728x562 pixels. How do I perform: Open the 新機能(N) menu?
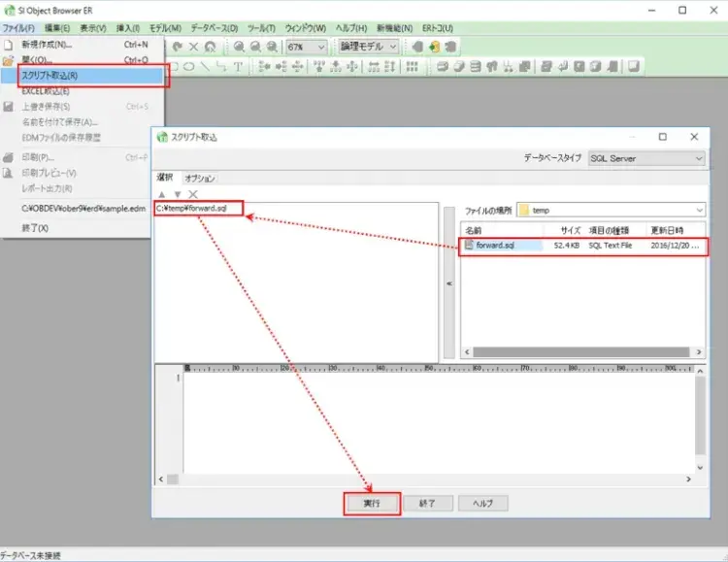[x=395, y=28]
